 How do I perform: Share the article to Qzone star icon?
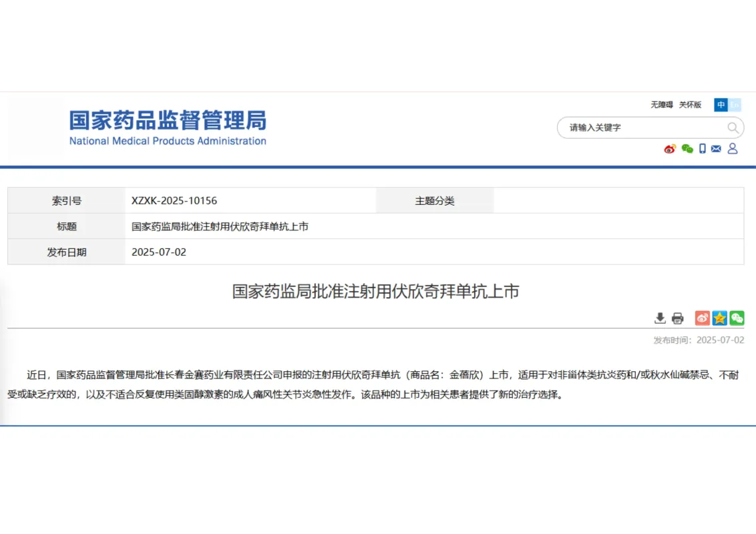[719, 318]
